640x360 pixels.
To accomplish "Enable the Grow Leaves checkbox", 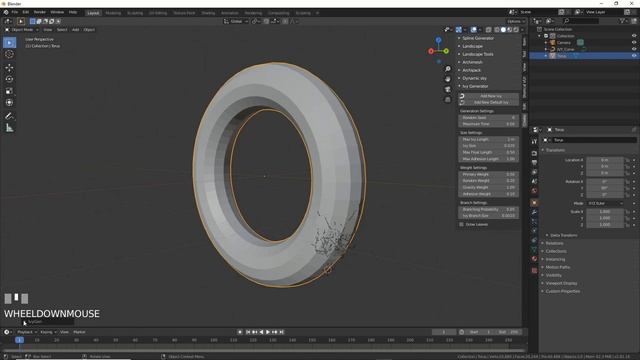I will (462, 224).
